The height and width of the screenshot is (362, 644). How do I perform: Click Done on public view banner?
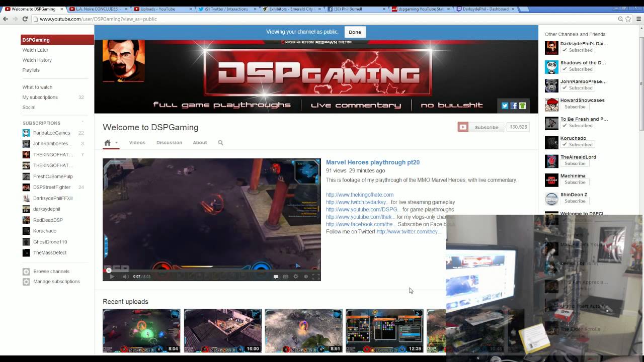point(355,32)
